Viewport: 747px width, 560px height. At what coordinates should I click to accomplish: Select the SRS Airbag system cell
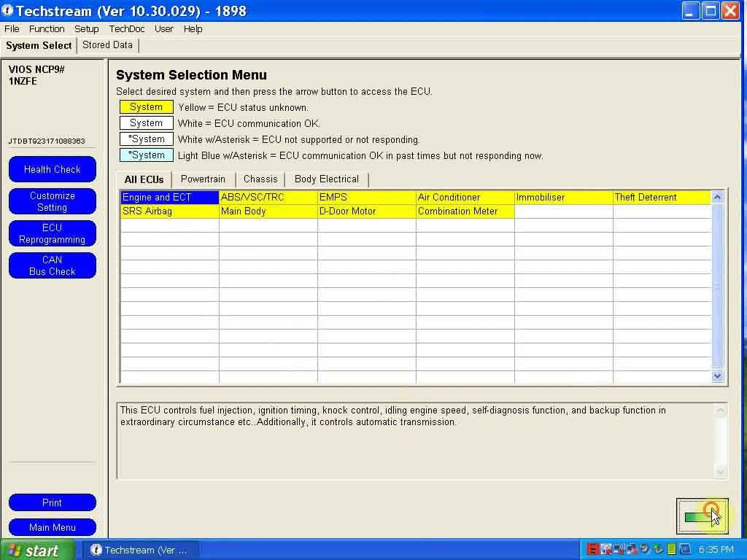(x=169, y=211)
